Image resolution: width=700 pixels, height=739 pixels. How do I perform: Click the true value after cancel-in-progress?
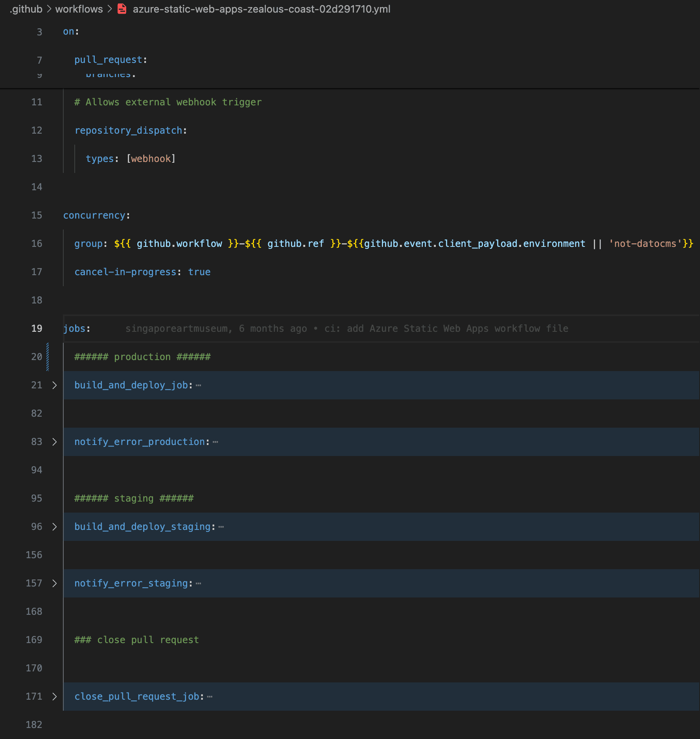[x=199, y=272]
